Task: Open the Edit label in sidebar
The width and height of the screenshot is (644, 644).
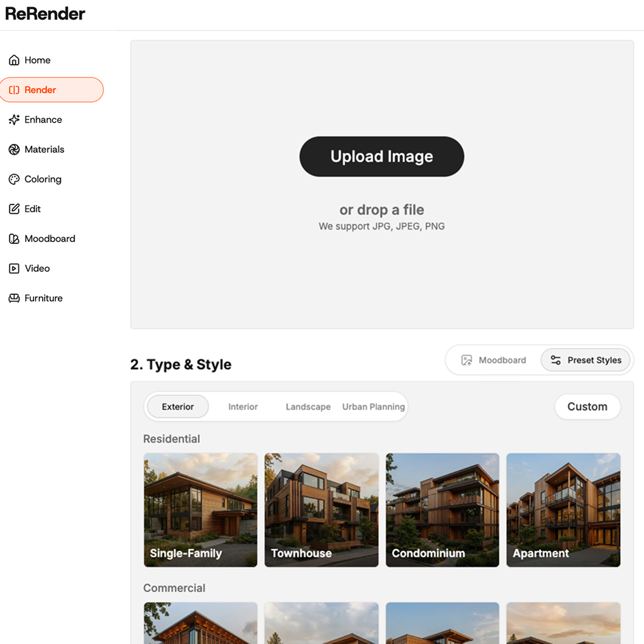Action: (x=33, y=209)
